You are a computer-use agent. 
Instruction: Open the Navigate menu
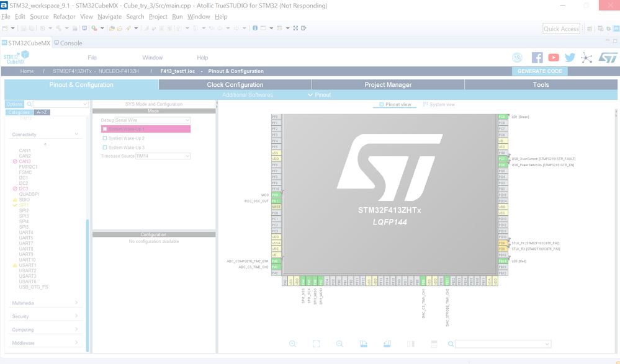[x=109, y=17]
